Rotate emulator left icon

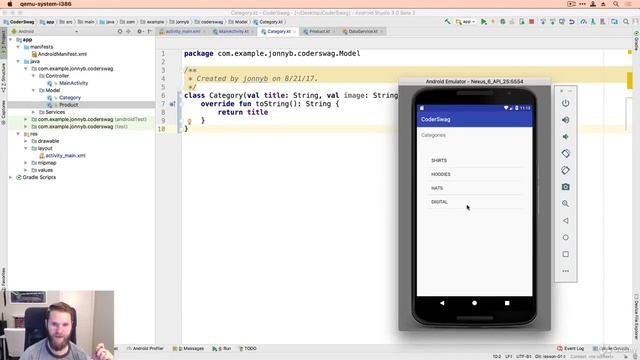(565, 153)
